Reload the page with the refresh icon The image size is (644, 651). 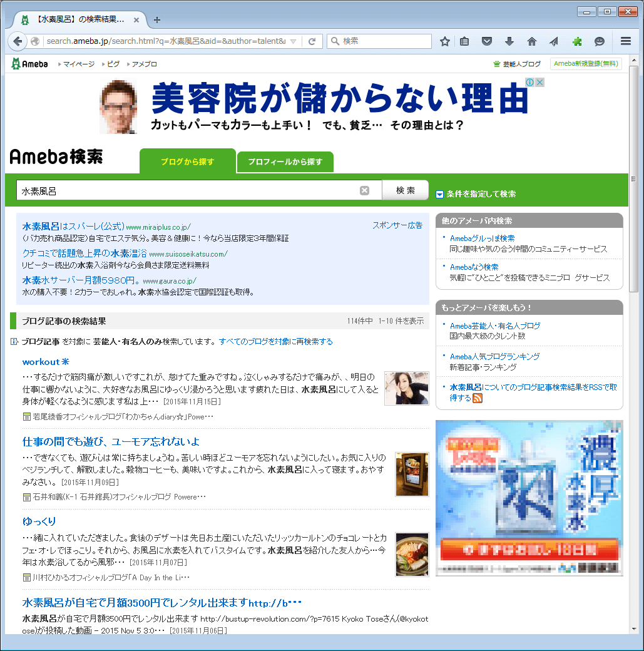point(312,41)
